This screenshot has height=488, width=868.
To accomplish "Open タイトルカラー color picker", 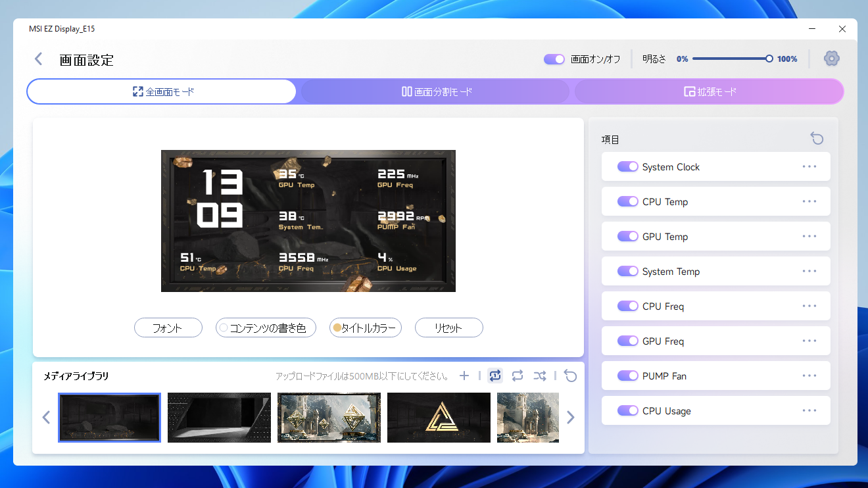I will pyautogui.click(x=365, y=328).
